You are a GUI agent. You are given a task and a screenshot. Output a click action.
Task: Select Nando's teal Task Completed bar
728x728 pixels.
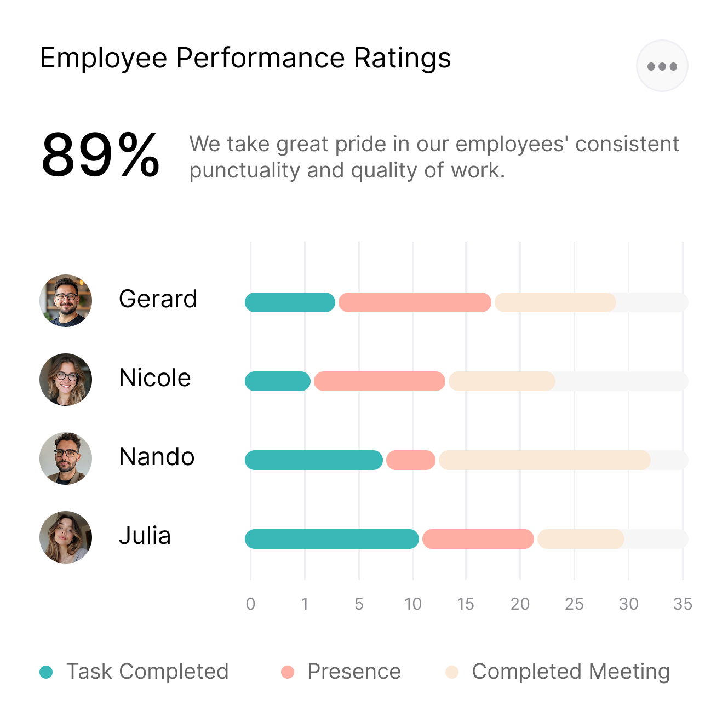[313, 460]
